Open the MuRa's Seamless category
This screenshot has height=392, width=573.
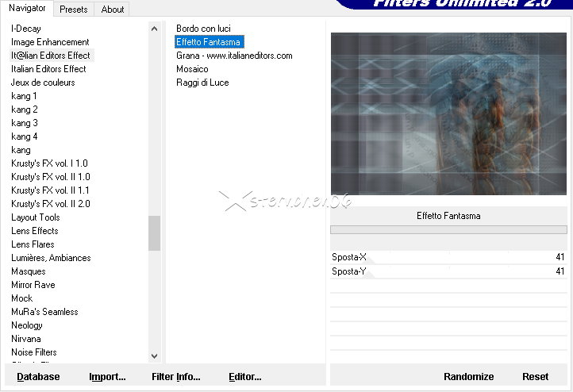pyautogui.click(x=44, y=312)
